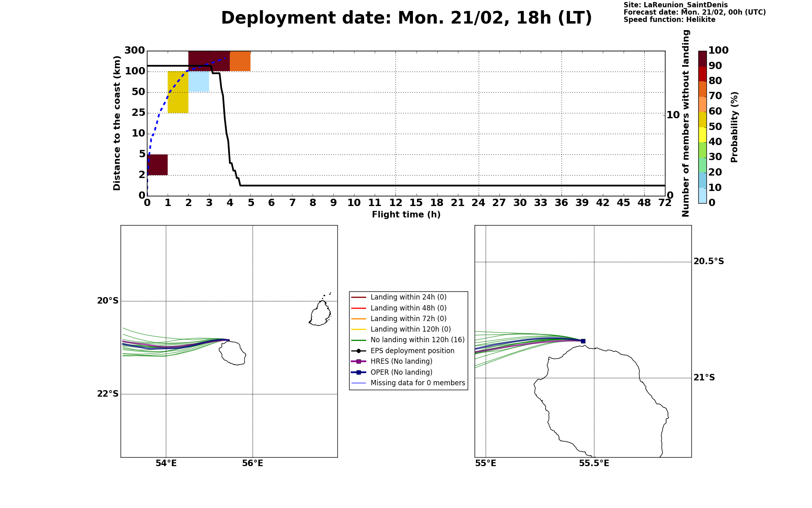The image size is (812, 508).
Task: Click the 'Speed function: Helikite' text
Action: coord(669,20)
